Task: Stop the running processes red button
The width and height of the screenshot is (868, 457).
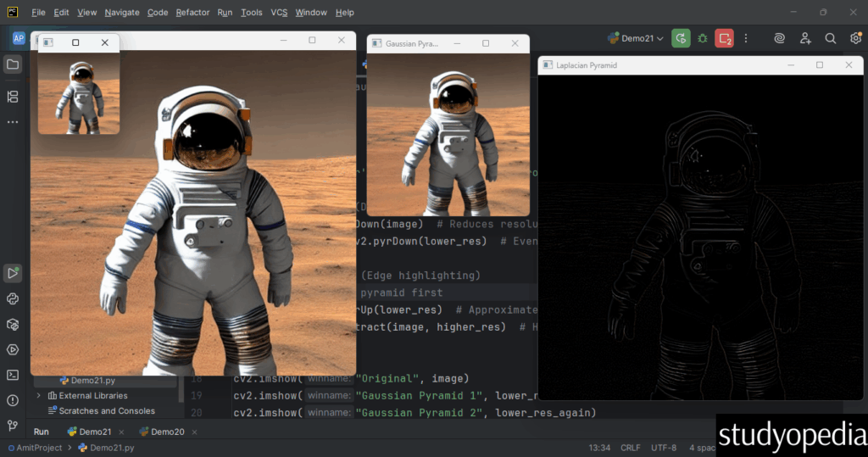Action: [x=724, y=38]
